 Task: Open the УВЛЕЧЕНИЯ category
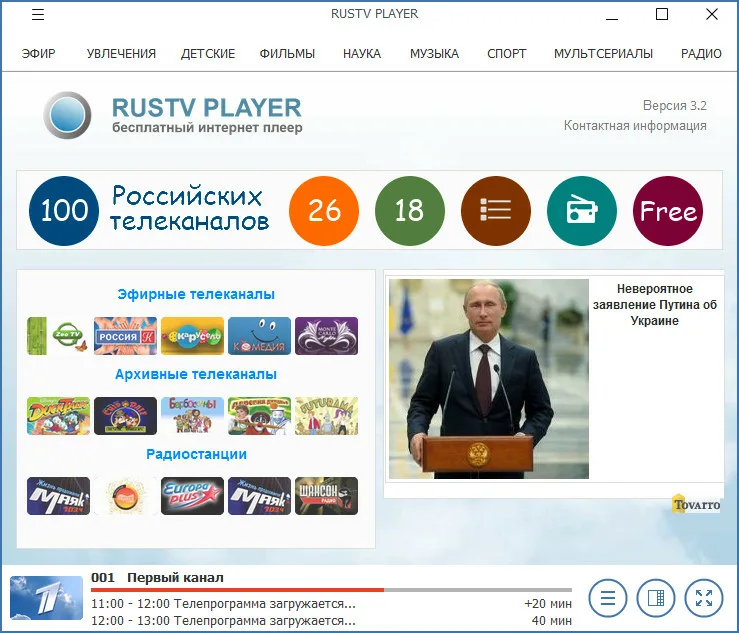(121, 54)
